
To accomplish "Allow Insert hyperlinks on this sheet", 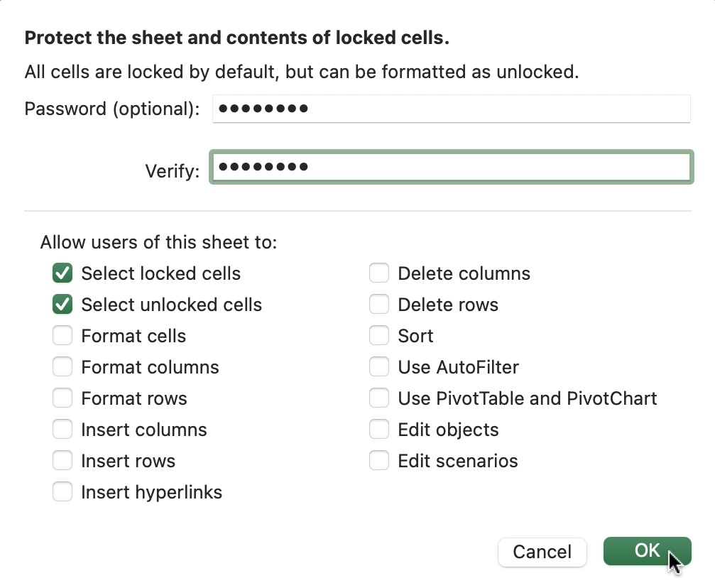I will [x=62, y=492].
